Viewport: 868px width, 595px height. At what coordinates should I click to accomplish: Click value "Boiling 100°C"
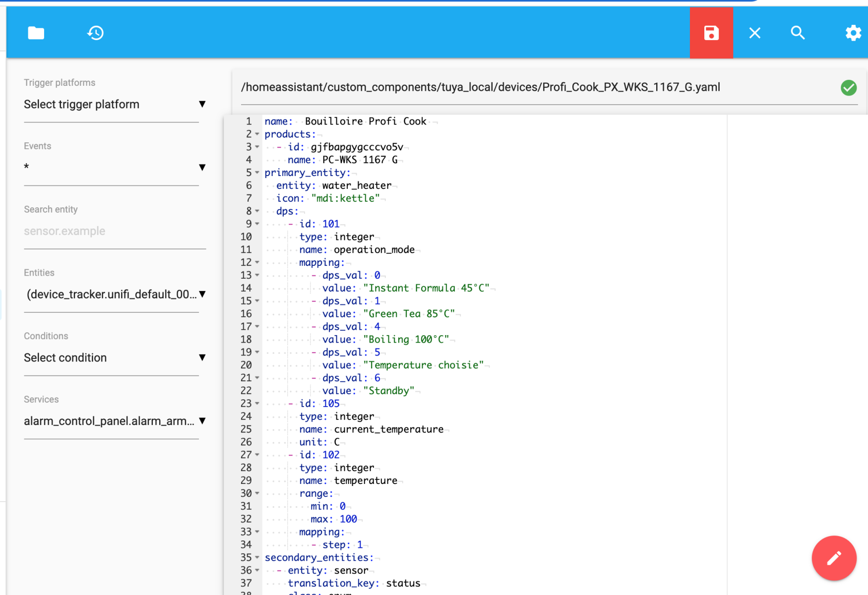406,340
